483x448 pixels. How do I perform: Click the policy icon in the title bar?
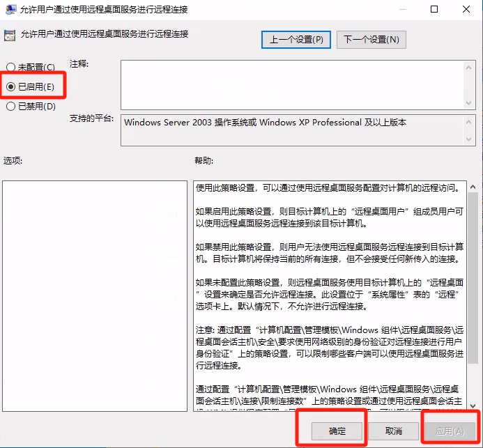(10, 10)
